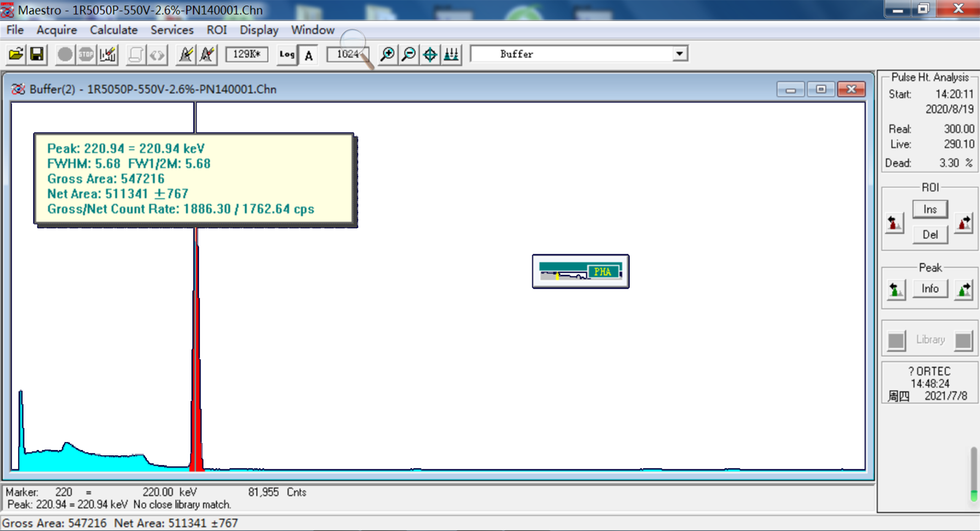
Task: Click the No close library match text
Action: click(x=182, y=505)
